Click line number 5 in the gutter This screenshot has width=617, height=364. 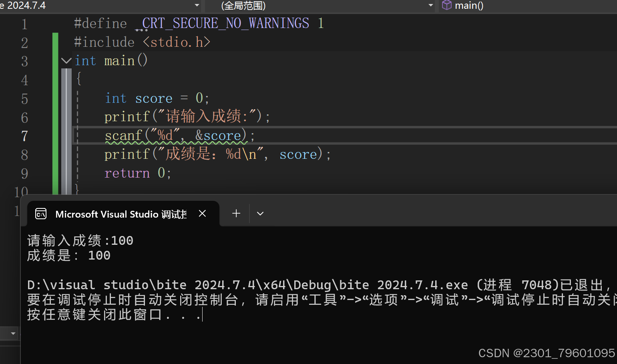[x=24, y=99]
